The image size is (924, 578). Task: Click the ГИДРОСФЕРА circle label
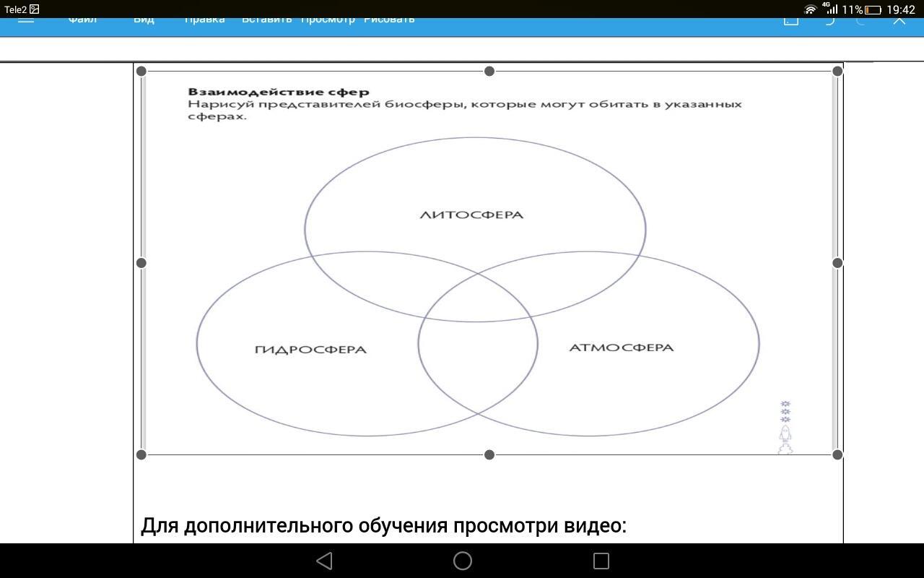310,350
